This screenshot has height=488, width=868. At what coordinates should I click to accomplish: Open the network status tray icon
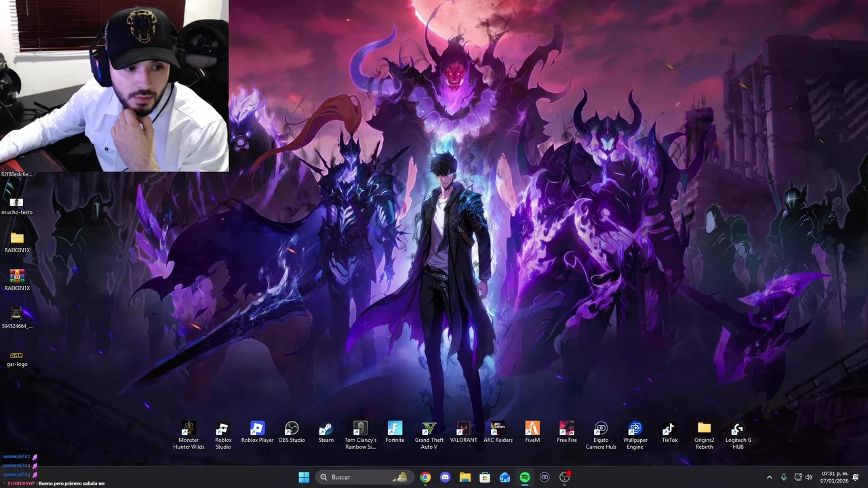(798, 477)
